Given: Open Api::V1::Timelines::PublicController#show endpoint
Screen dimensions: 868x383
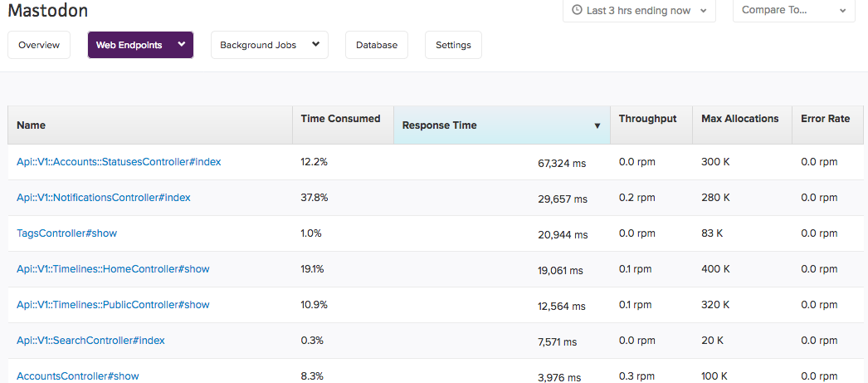Looking at the screenshot, I should 113,305.
